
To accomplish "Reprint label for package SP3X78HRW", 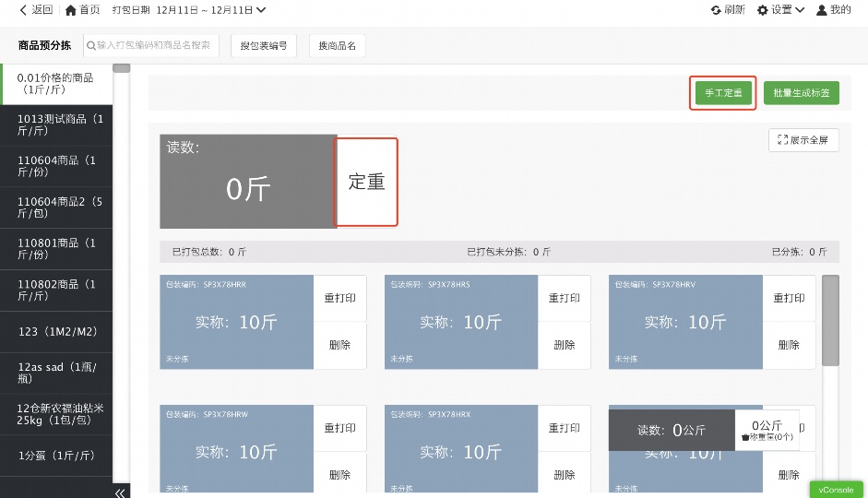I will [x=339, y=428].
